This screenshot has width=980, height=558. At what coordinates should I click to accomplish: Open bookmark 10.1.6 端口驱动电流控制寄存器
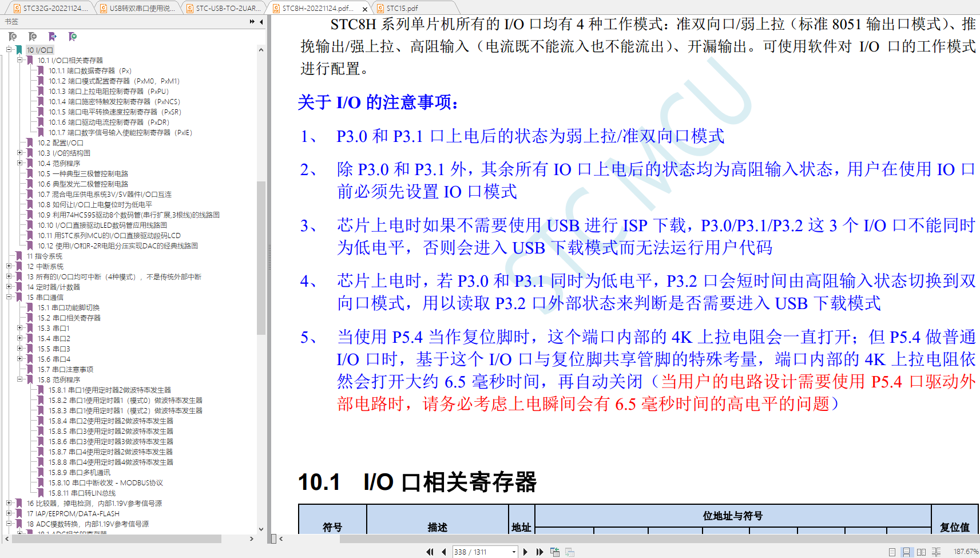click(x=109, y=122)
